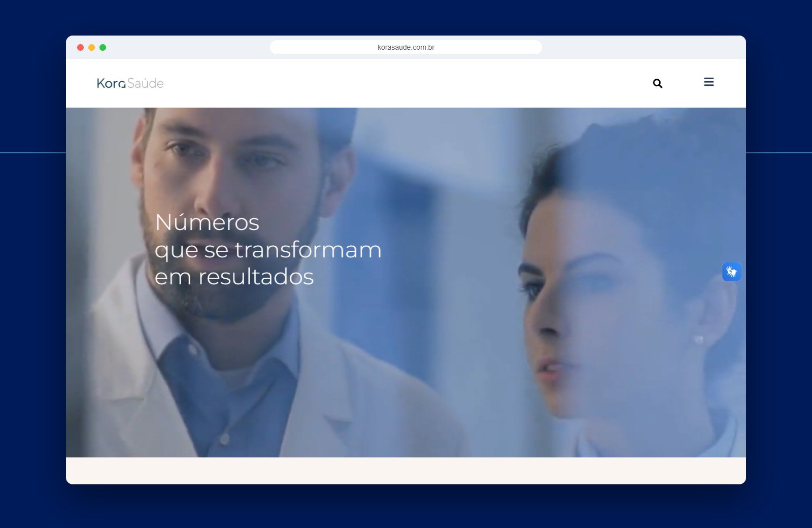Click the word "Números" in the hero
Viewport: 812px width, 528px height.
point(207,222)
